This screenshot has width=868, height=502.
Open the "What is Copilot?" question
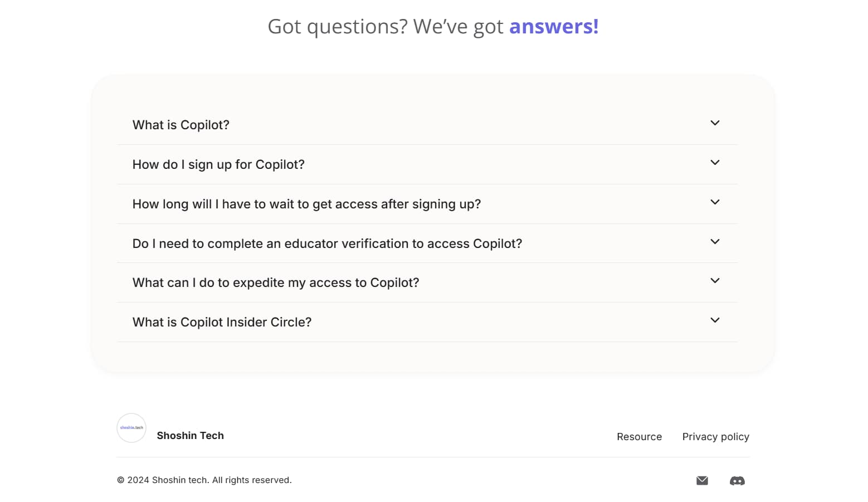181,125
